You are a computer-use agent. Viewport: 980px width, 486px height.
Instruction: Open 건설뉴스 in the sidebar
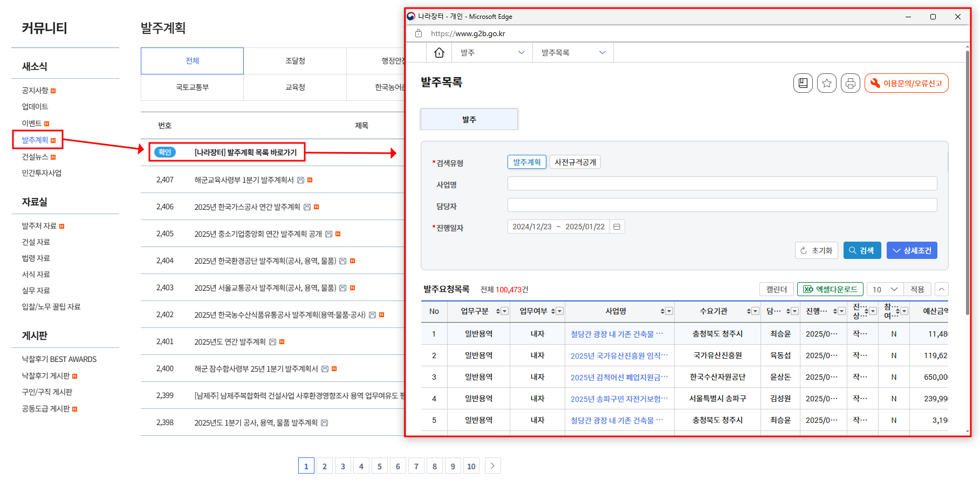click(x=35, y=157)
